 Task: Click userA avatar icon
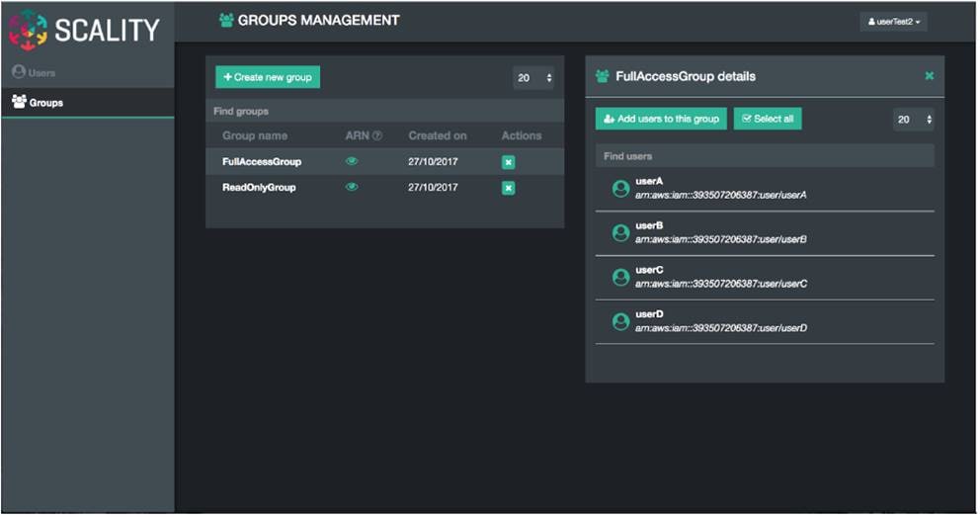620,188
